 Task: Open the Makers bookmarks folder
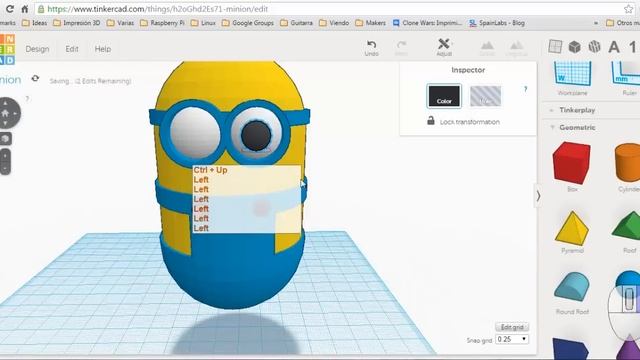[370, 23]
